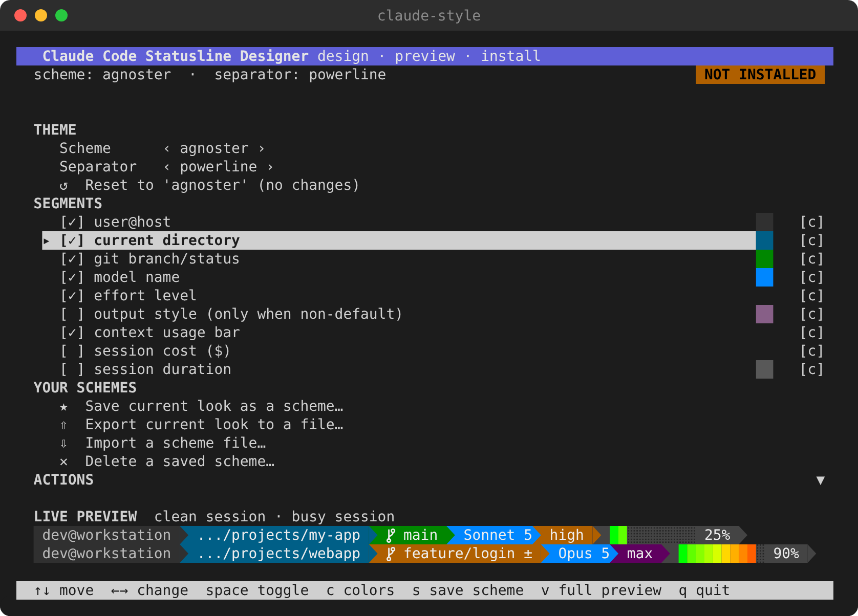Select Export current look to a file…
858x616 pixels.
point(214,425)
